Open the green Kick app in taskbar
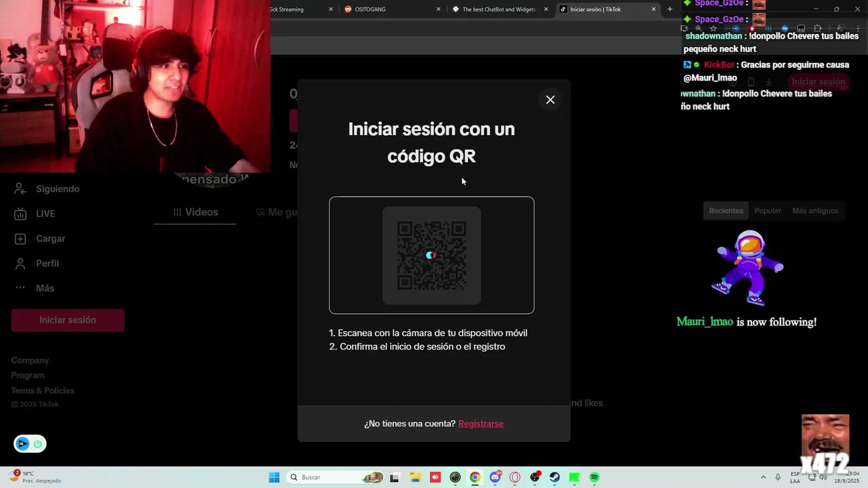This screenshot has width=868, height=488. [x=574, y=477]
